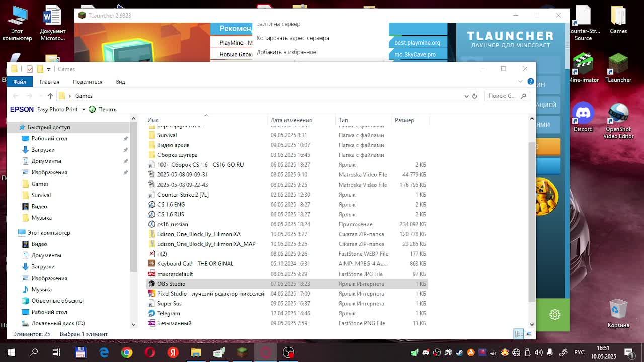This screenshot has width=644, height=362.
Task: Open TLauncher settings gear icon
Action: coord(555,315)
